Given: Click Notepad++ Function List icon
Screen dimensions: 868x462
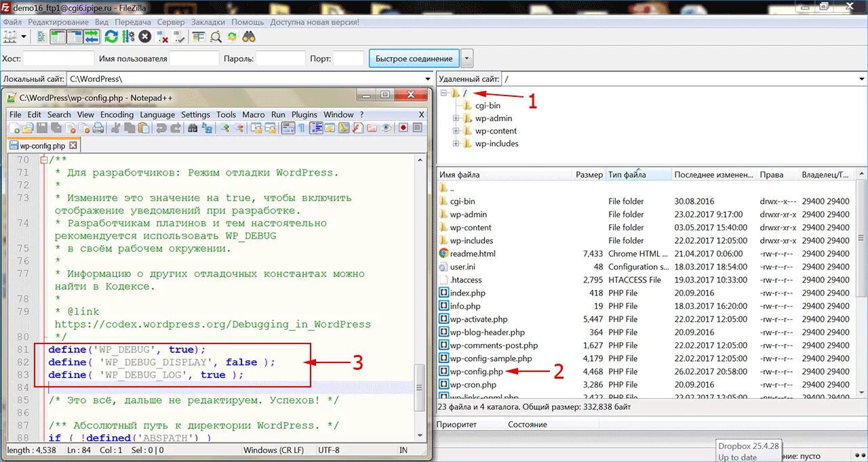Looking at the screenshot, I should pyautogui.click(x=358, y=127).
